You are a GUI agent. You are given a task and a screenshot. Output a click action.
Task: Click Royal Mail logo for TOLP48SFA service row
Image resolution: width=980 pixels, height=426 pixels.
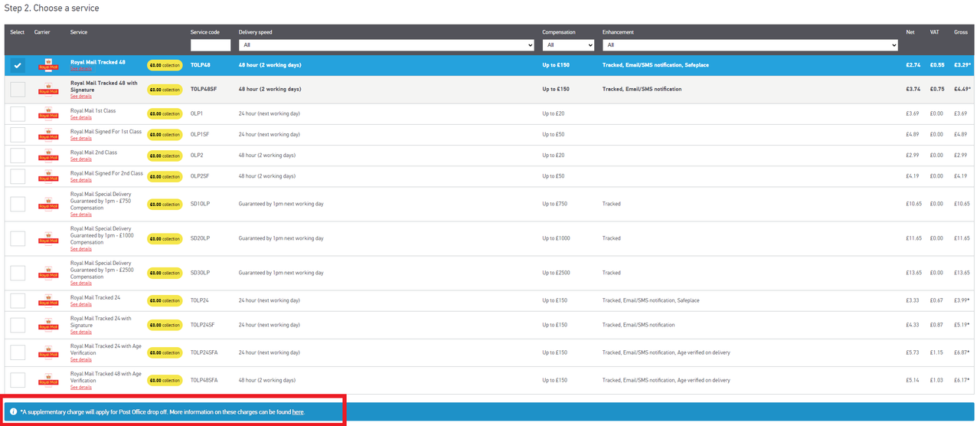coord(48,380)
